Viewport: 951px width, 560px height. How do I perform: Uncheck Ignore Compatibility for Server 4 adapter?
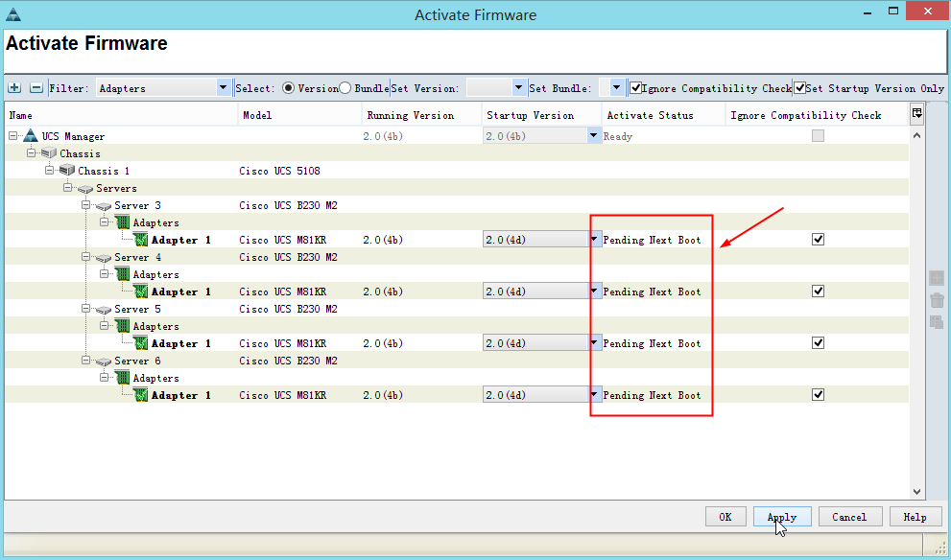tap(819, 292)
